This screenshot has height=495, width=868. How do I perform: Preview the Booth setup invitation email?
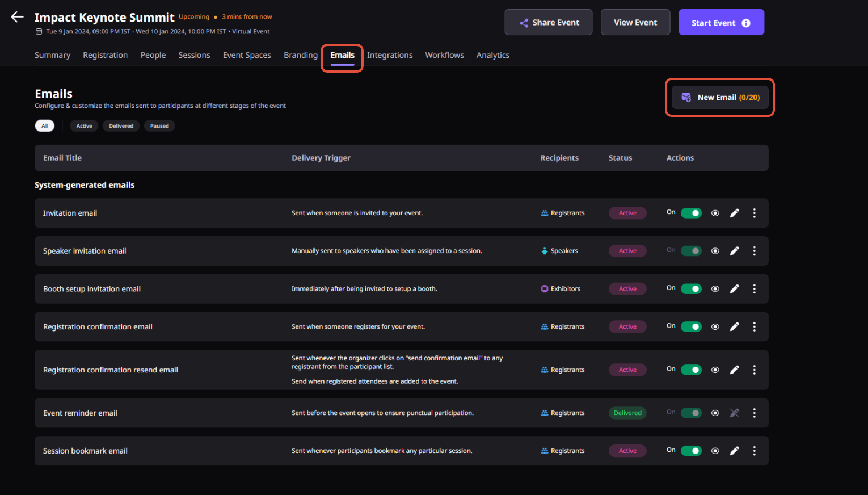[x=715, y=289]
